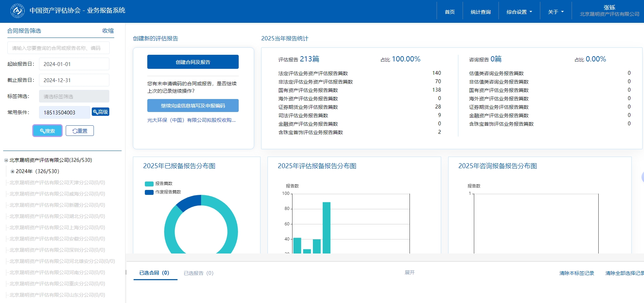Open the 综合设置 dropdown menu

(x=519, y=12)
